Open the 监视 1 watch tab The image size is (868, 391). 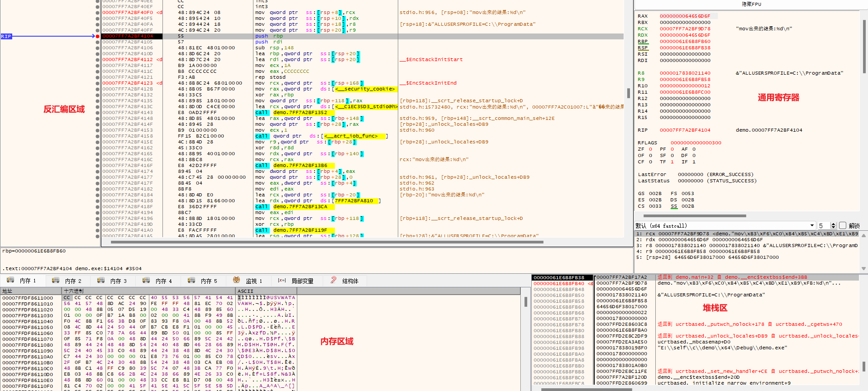pyautogui.click(x=248, y=281)
